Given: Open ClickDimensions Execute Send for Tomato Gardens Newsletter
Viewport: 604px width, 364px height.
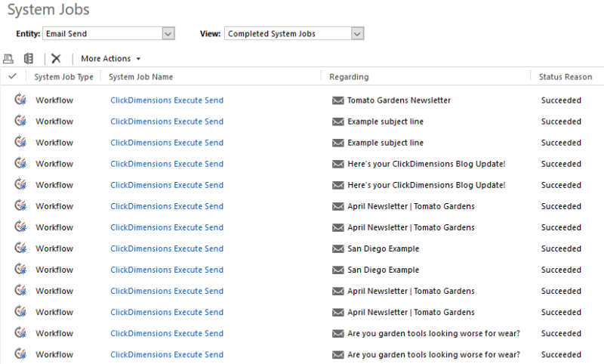Looking at the screenshot, I should click(x=167, y=100).
